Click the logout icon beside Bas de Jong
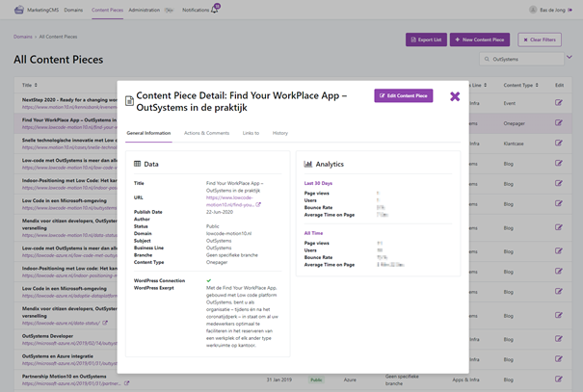Image resolution: width=583 pixels, height=392 pixels. (x=570, y=10)
